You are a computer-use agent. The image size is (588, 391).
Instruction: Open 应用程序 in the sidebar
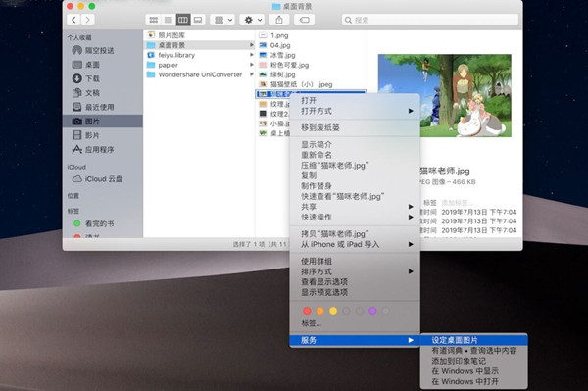[x=102, y=150]
